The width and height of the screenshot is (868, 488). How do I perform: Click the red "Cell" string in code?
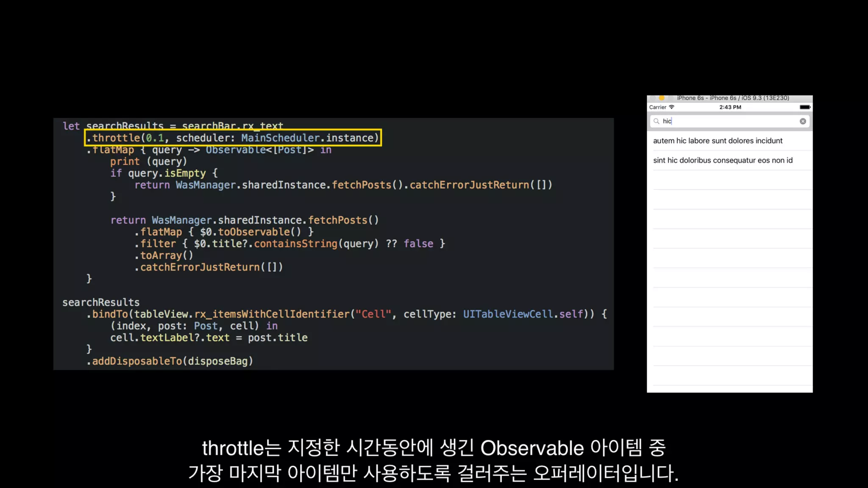pyautogui.click(x=373, y=314)
